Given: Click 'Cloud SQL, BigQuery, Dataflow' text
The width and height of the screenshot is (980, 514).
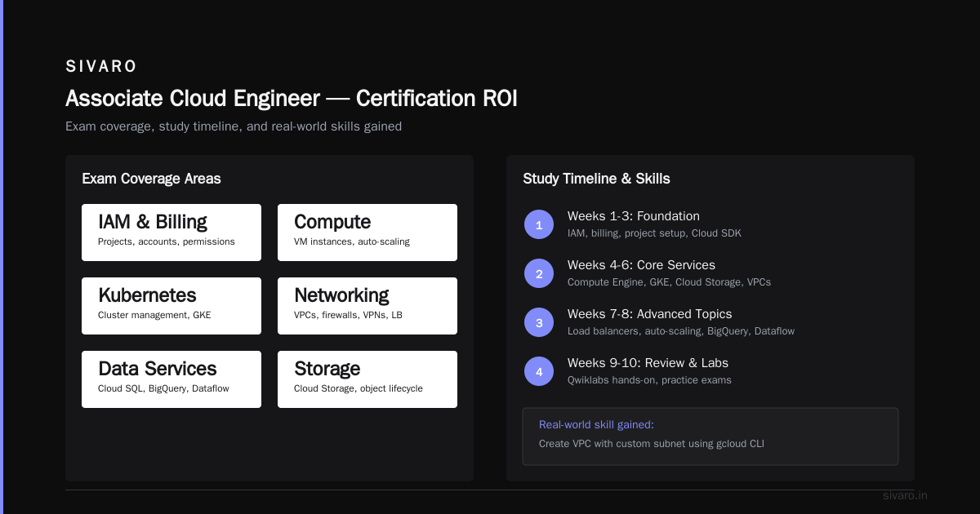Looking at the screenshot, I should 163,388.
